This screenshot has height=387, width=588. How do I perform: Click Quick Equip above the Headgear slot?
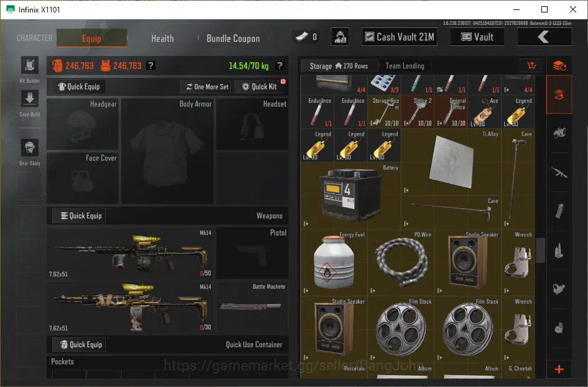click(79, 86)
